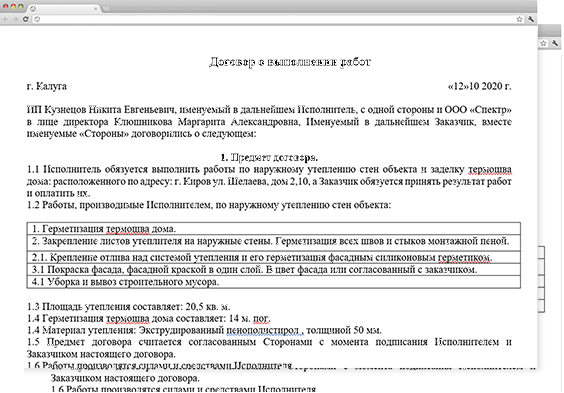This screenshot has width=564, height=393.
Task: Open a new tab with the new-tab button
Action: (x=107, y=8)
